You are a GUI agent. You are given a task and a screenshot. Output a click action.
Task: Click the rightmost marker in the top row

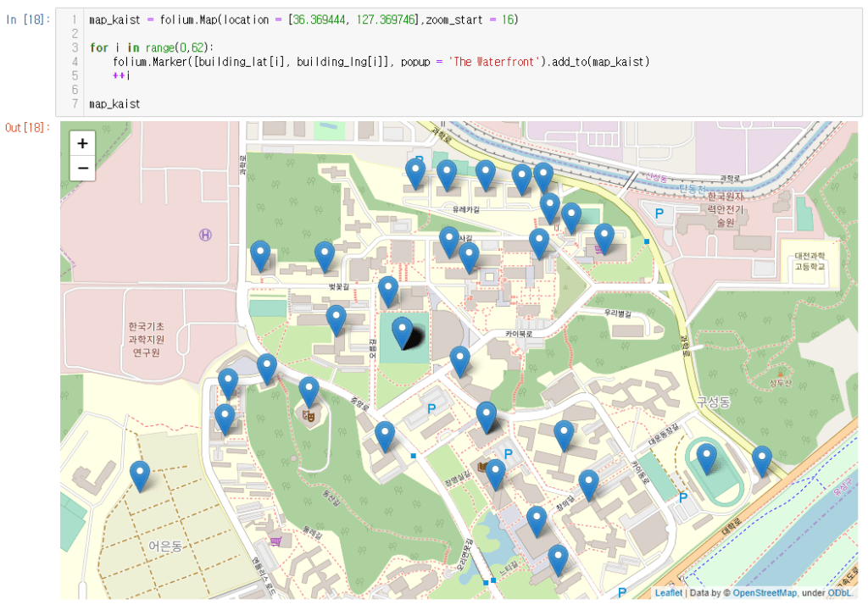click(542, 177)
